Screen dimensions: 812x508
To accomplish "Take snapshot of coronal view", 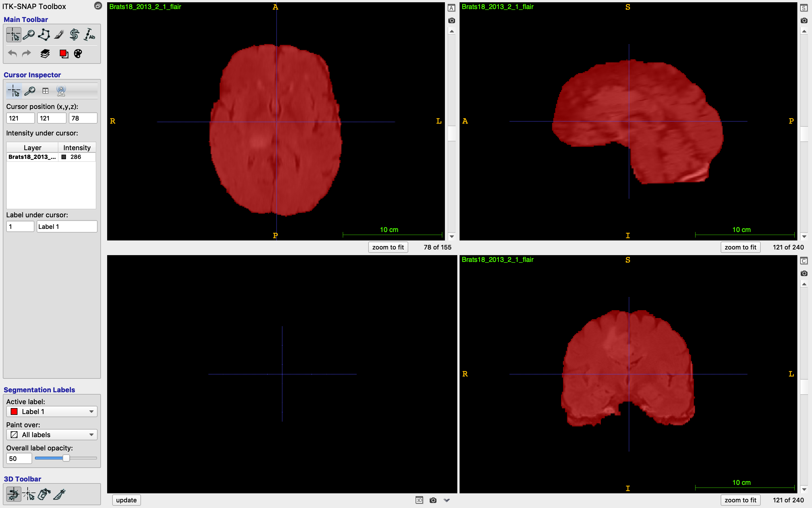I will [804, 273].
